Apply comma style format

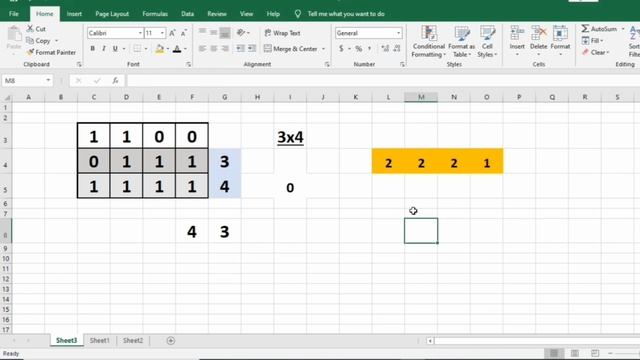[370, 49]
